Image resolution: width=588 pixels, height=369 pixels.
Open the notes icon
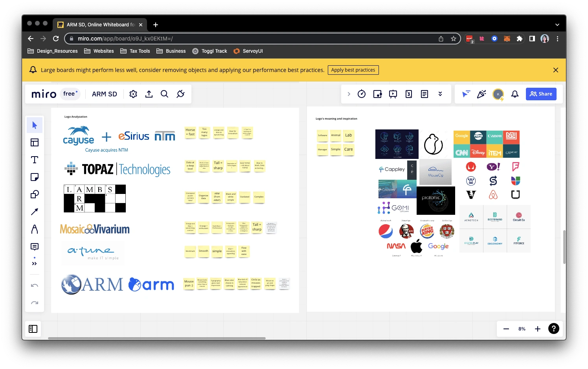click(424, 94)
